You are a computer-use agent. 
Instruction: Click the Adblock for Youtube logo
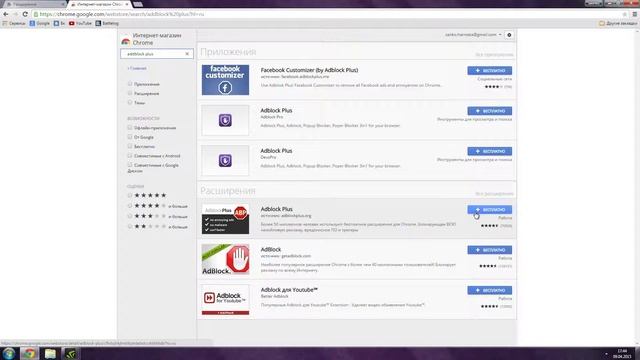(x=225, y=300)
